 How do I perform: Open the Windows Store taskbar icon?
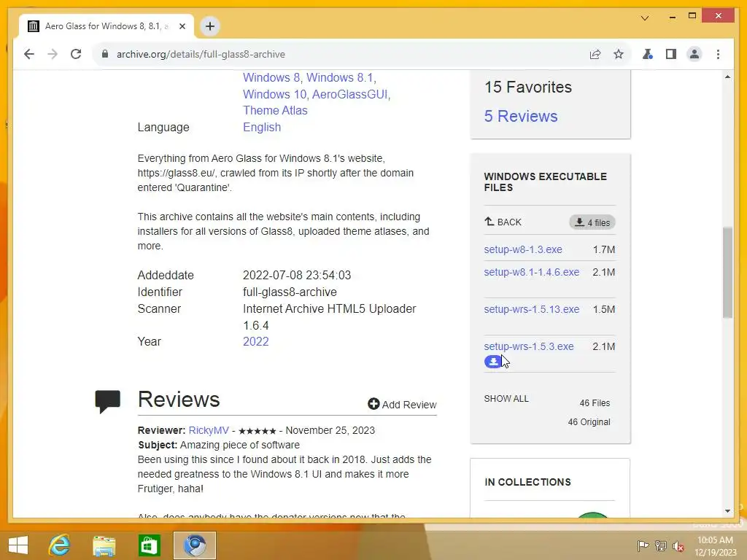point(149,545)
